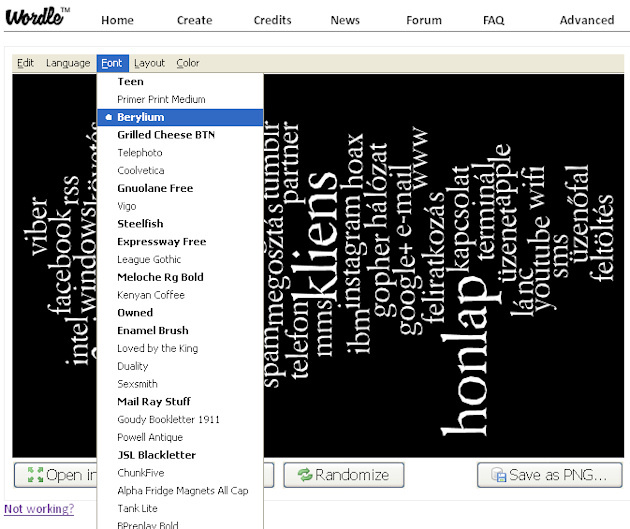Screen dimensions: 630x529
Task: Click the Save as PNG button
Action: coord(550,475)
